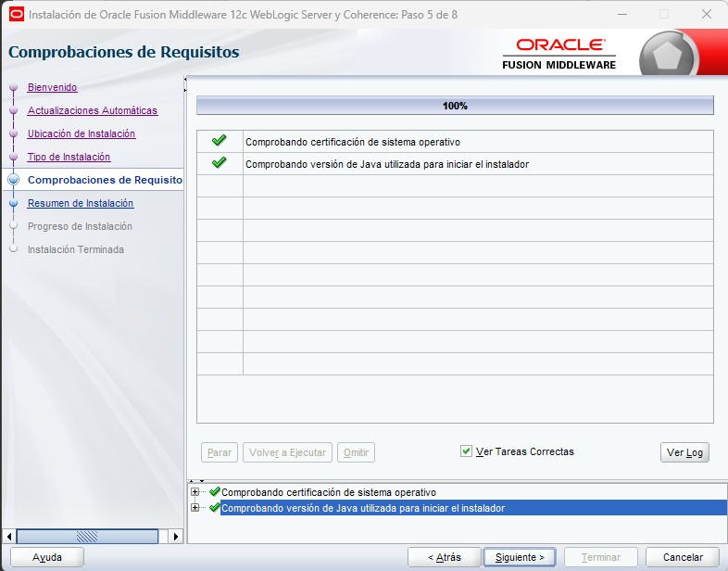Click the Oracle Fusion Middleware pentagon emblem
Screen dimensions: 728x571
(x=668, y=56)
